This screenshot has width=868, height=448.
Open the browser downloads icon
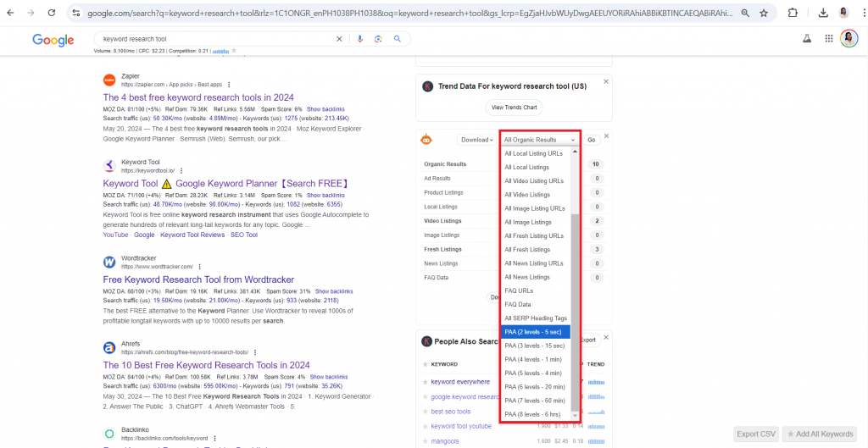coord(823,13)
